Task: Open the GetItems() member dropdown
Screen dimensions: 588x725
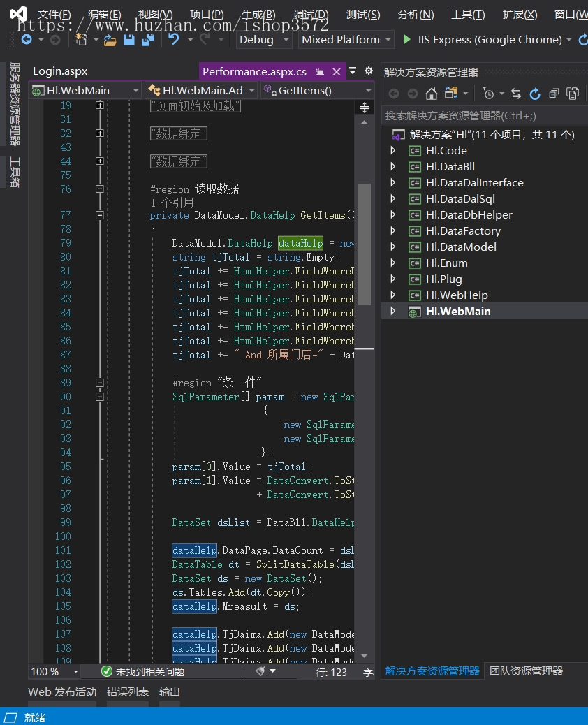Action: tap(317, 90)
